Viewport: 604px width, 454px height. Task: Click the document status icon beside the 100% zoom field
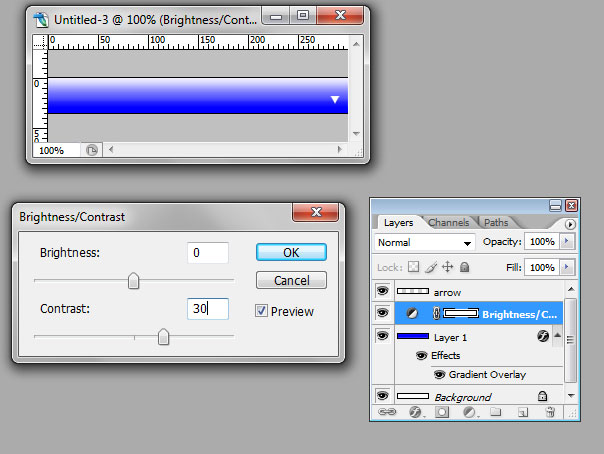(92, 150)
